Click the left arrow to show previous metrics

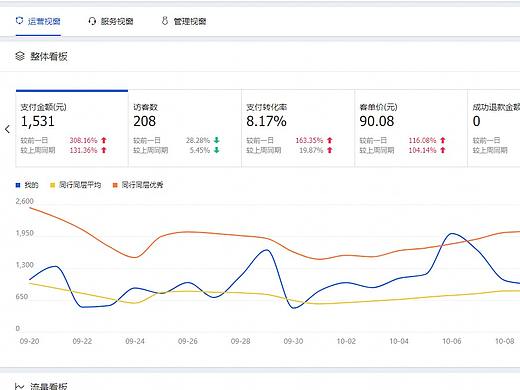tap(7, 129)
